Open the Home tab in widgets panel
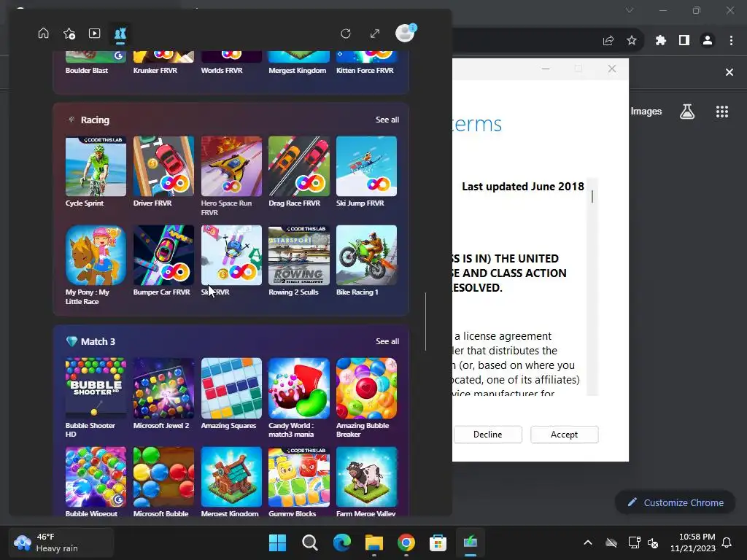Image resolution: width=747 pixels, height=560 pixels. pyautogui.click(x=43, y=34)
